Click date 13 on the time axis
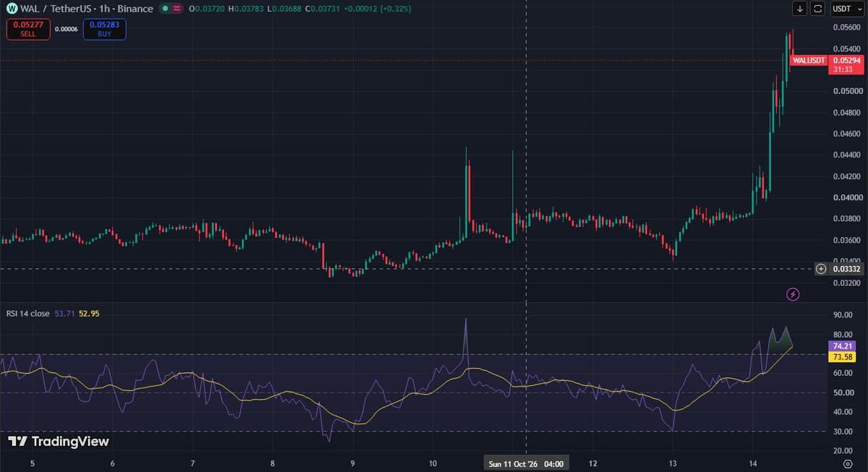Viewport: 868px width, 472px height. click(x=673, y=463)
